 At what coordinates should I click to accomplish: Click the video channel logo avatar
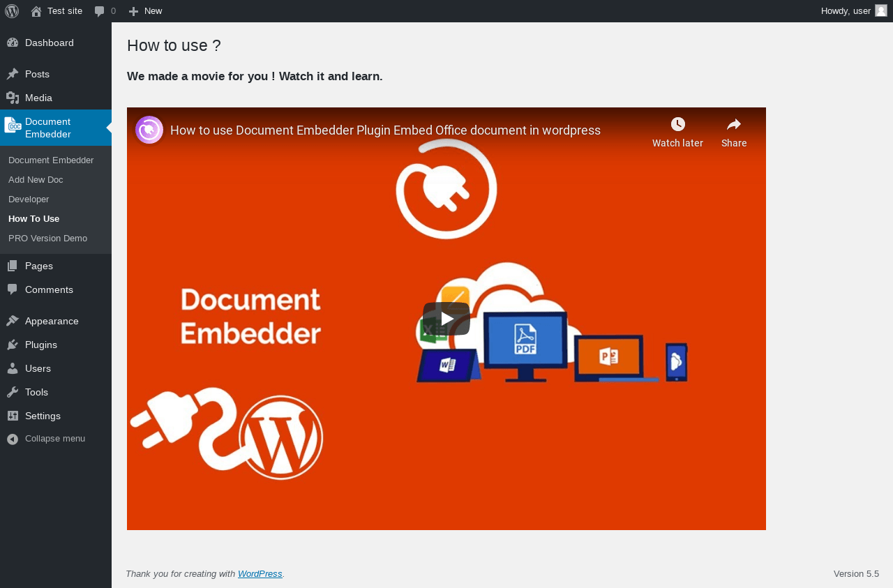149,130
